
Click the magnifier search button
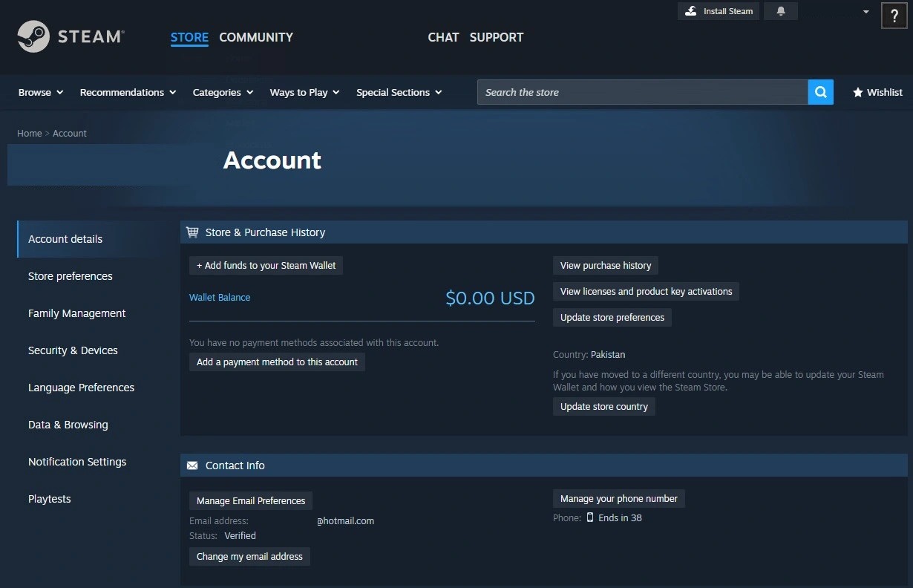[820, 92]
